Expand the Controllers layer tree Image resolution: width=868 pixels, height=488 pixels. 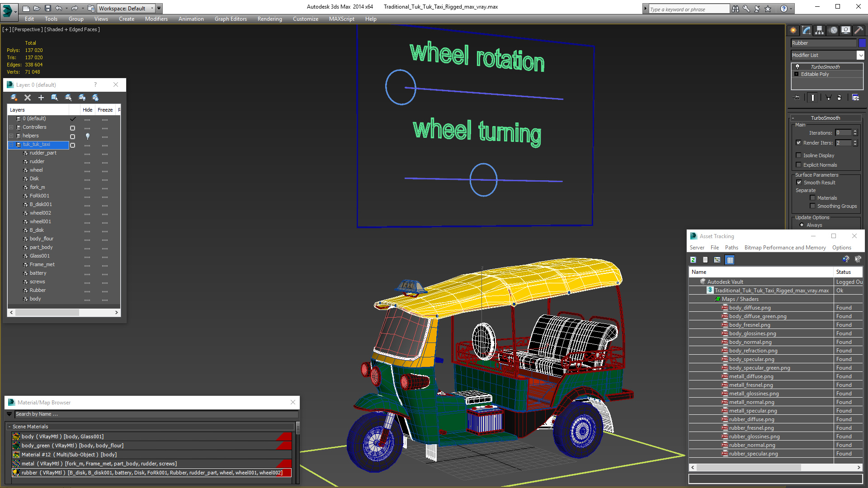point(11,127)
